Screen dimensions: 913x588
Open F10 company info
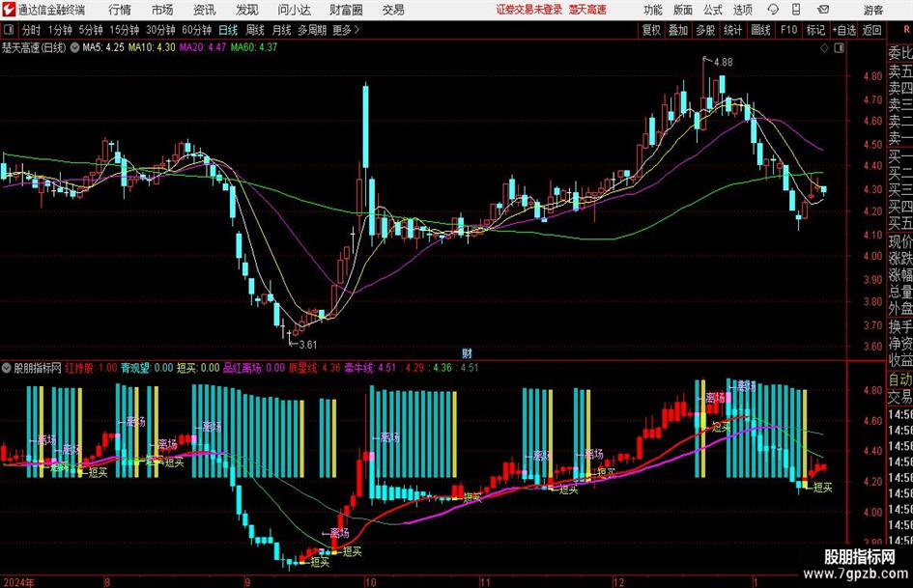pyautogui.click(x=788, y=30)
